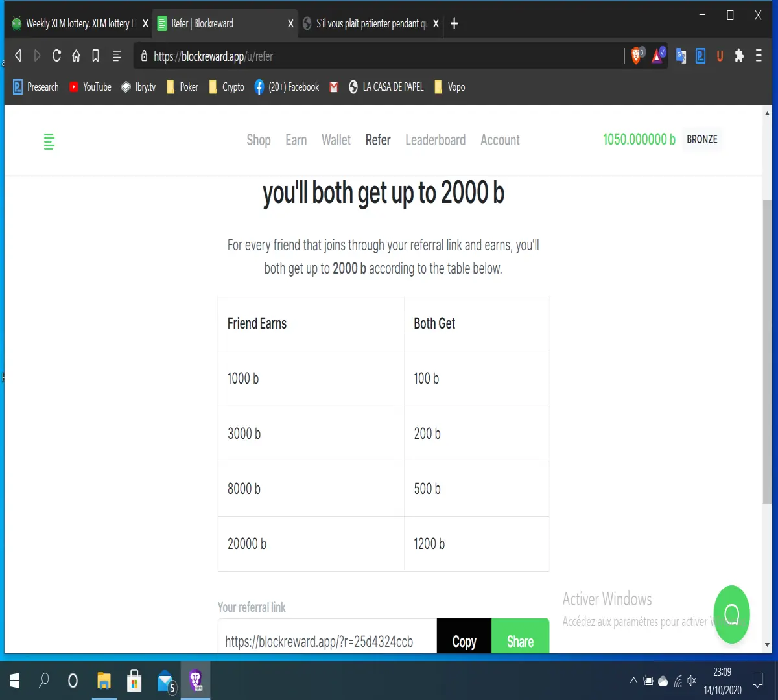The image size is (778, 700).
Task: Click the scrollbar down arrow
Action: tap(768, 646)
